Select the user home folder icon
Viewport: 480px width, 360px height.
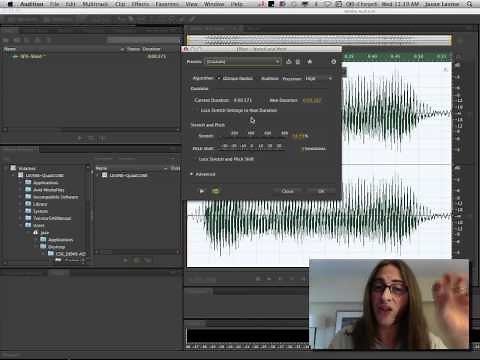point(36,232)
